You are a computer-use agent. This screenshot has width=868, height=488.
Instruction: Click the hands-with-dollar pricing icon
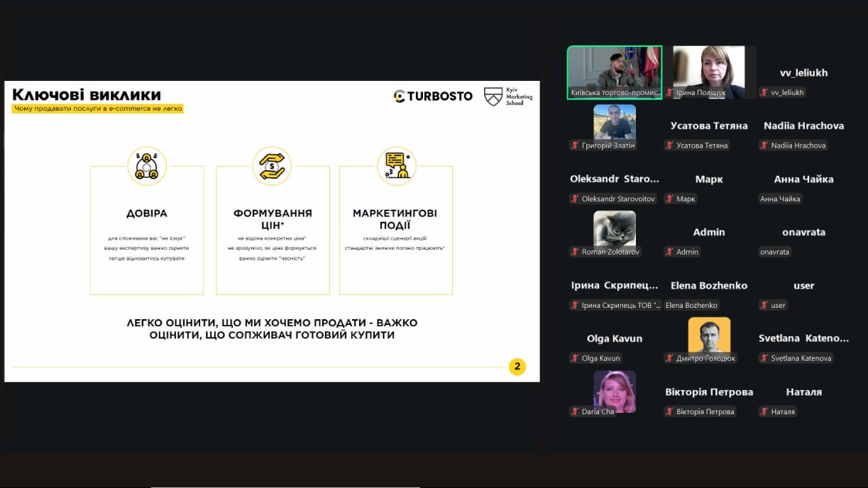click(272, 166)
